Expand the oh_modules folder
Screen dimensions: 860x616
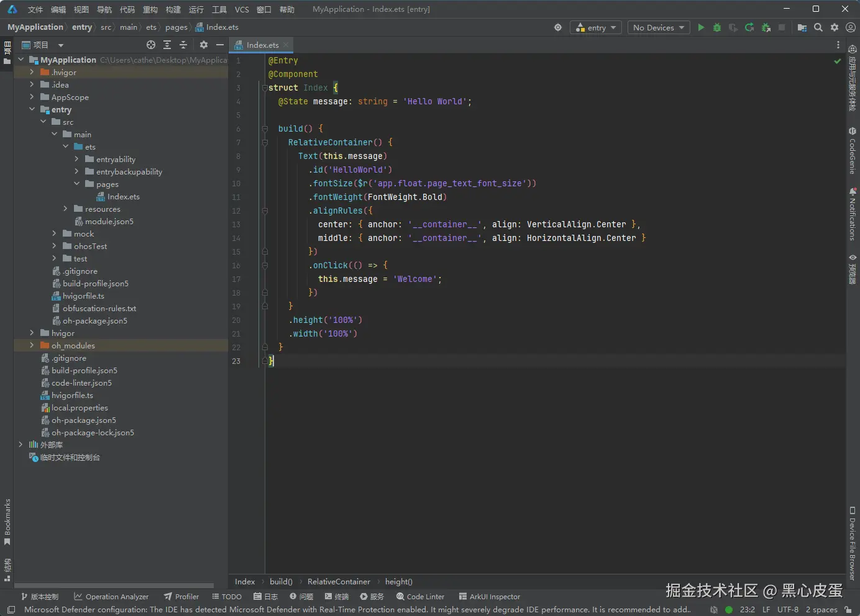[x=32, y=346]
